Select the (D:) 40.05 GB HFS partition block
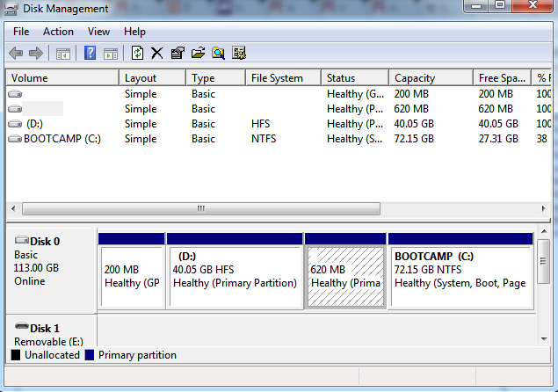Viewport: 558px width, 392px height. (x=235, y=271)
